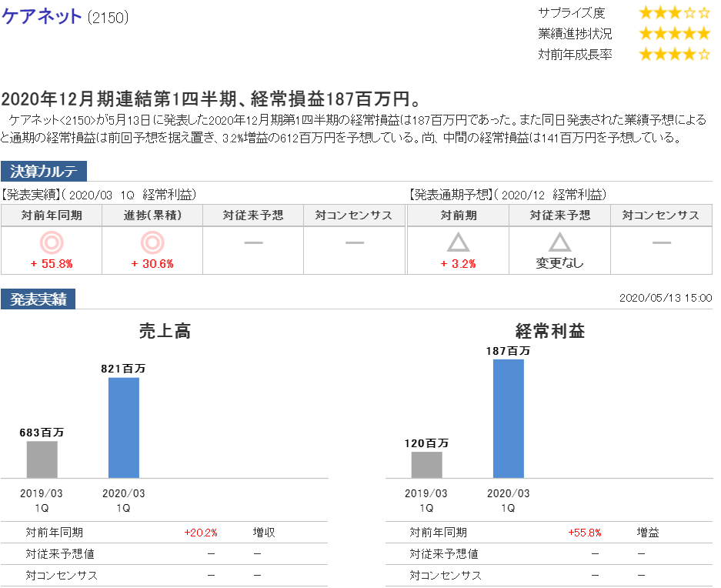Click the blue 821百万 sales bar

(124, 428)
